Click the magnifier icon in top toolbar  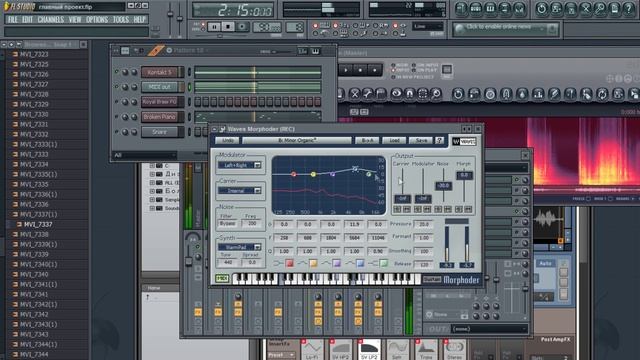pyautogui.click(x=600, y=9)
